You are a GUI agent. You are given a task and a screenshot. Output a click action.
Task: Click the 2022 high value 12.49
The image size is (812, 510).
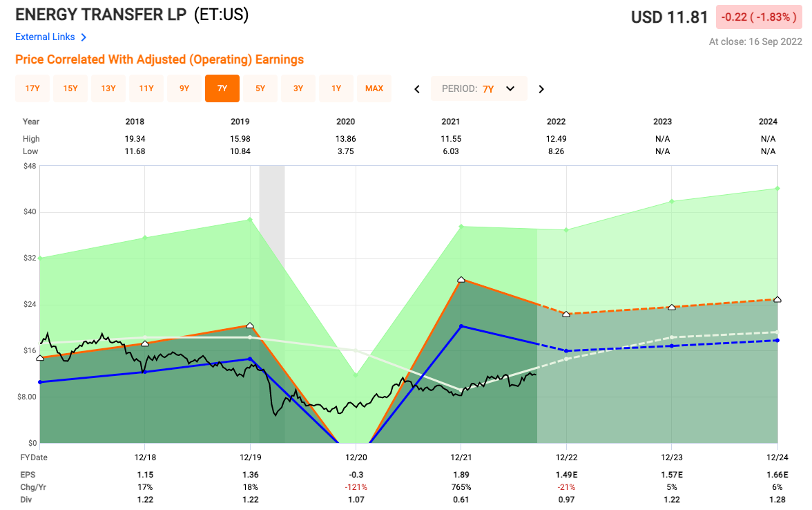click(557, 139)
